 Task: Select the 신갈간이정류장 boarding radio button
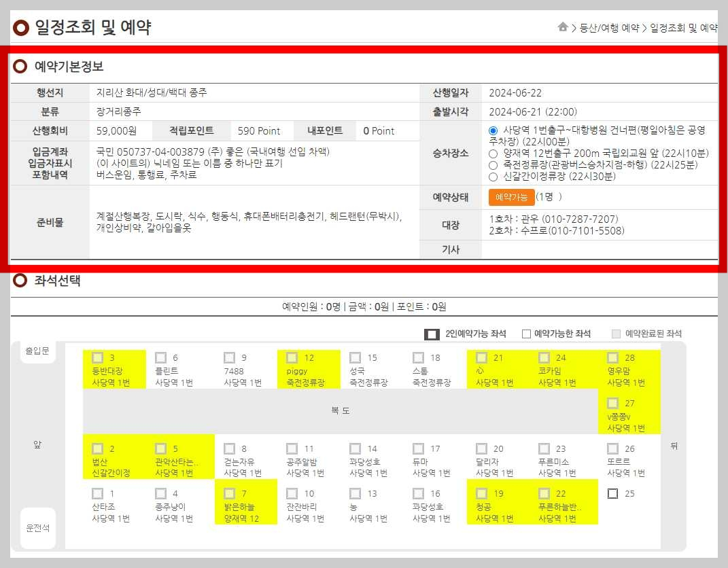click(493, 177)
